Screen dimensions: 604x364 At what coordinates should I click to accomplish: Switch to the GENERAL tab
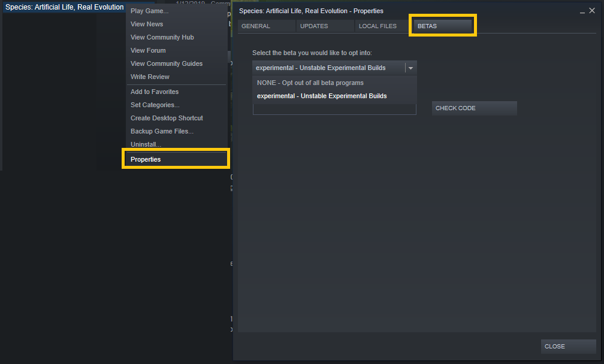click(256, 26)
